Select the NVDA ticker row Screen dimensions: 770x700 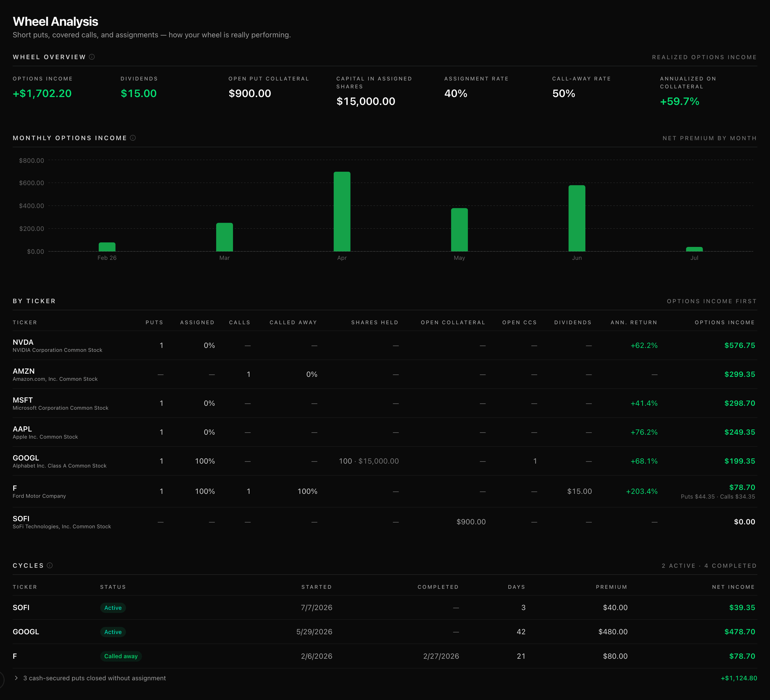tap(385, 345)
